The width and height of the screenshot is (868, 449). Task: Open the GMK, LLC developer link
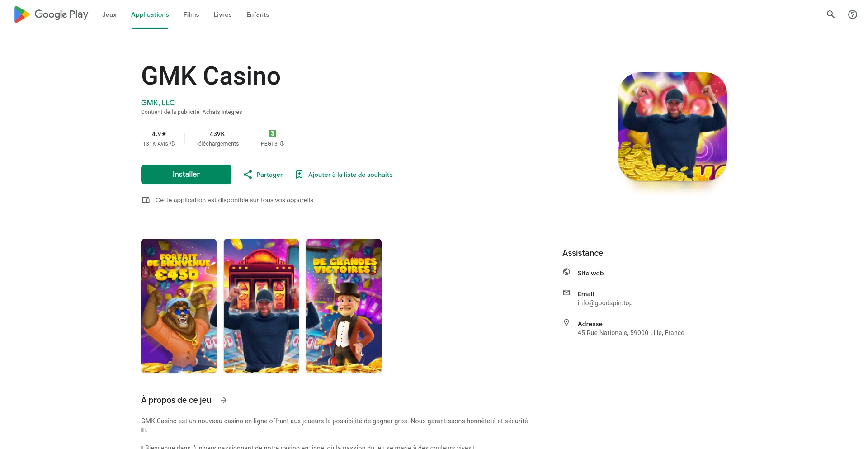[158, 103]
